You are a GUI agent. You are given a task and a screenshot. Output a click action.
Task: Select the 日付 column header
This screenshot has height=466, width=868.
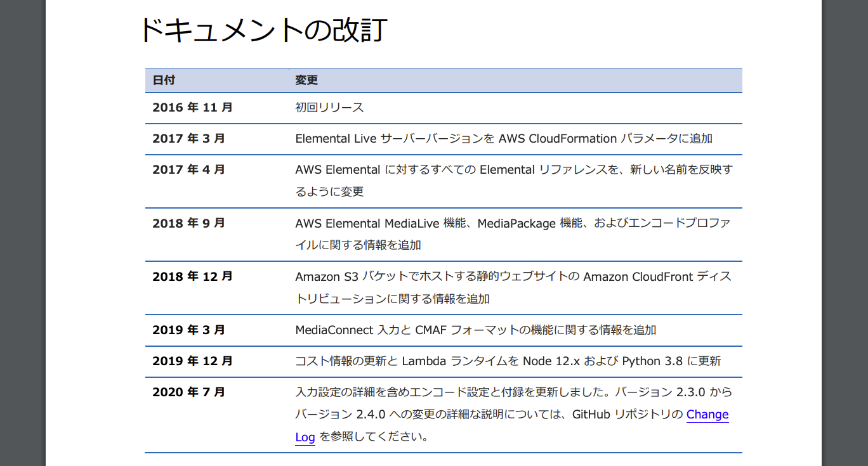click(164, 81)
